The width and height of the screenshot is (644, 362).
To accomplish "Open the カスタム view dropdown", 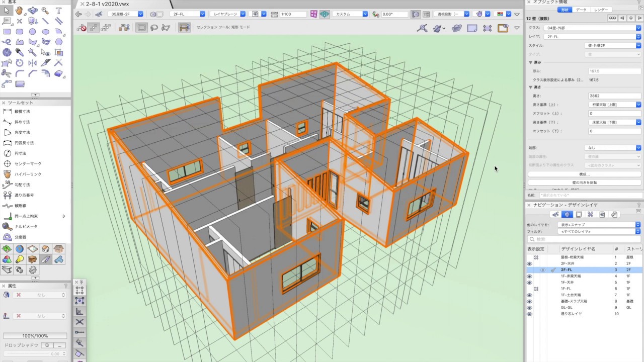I will tap(351, 14).
